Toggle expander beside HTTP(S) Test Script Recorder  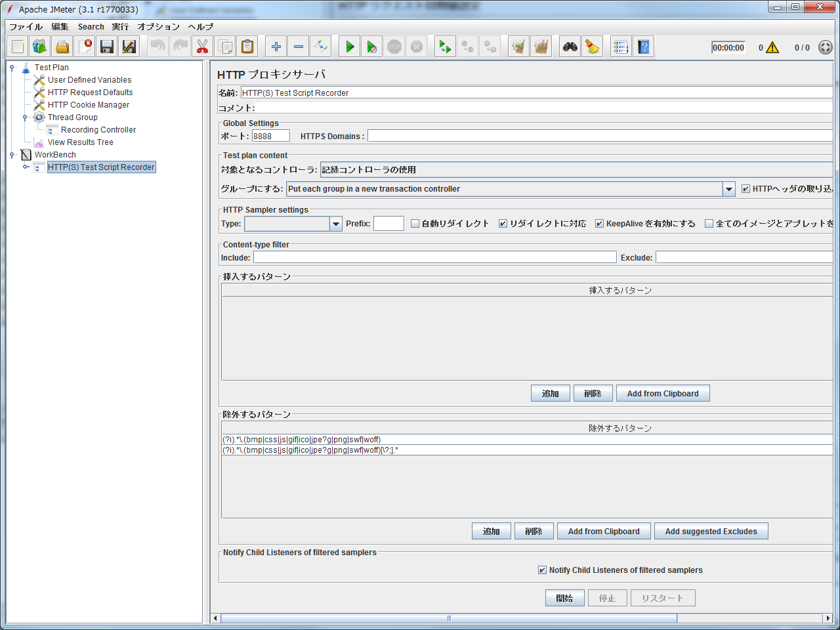tap(25, 167)
